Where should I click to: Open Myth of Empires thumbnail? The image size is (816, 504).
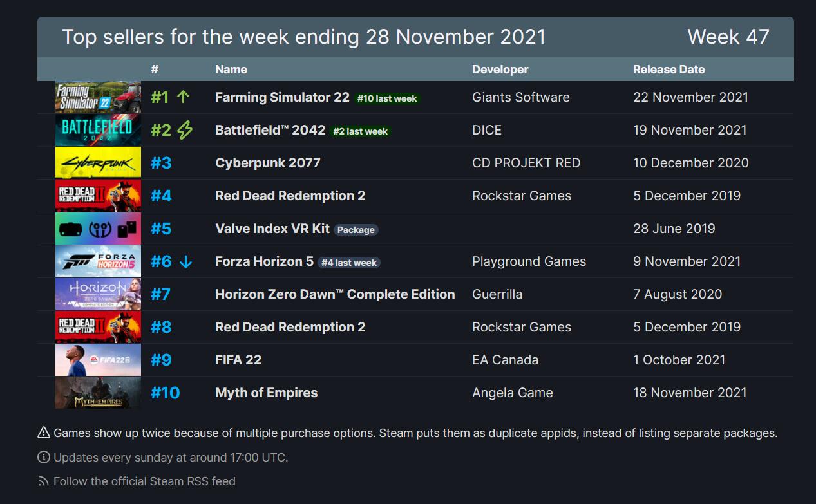pyautogui.click(x=98, y=393)
